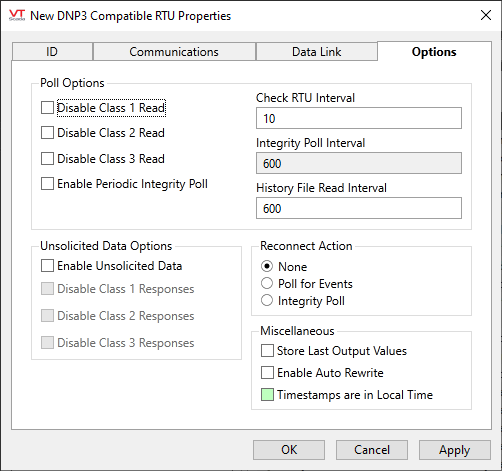Tick Disable Class 3 Read
This screenshot has height=471, width=502.
[x=47, y=158]
